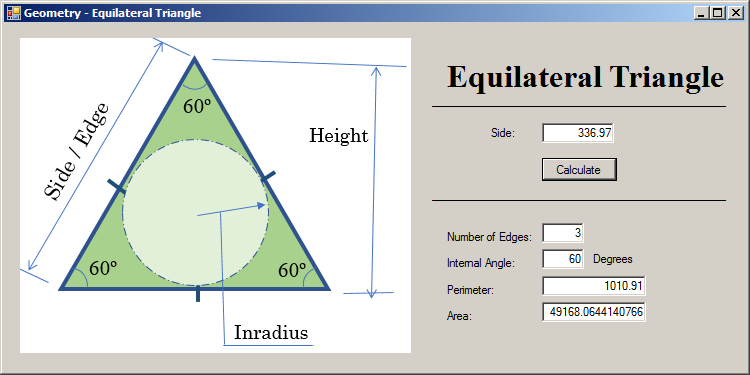Focus the Side input field
This screenshot has width=750, height=375.
tap(577, 133)
